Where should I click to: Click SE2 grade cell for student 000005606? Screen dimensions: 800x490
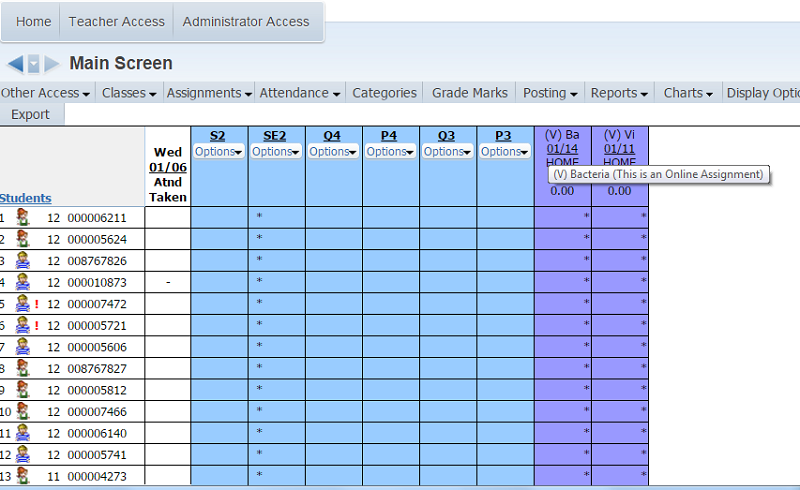pos(276,346)
